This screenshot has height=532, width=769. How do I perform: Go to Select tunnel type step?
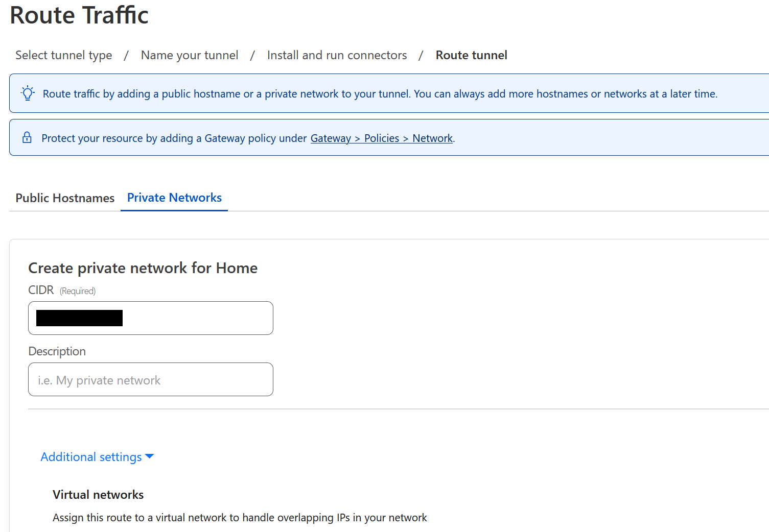click(64, 55)
